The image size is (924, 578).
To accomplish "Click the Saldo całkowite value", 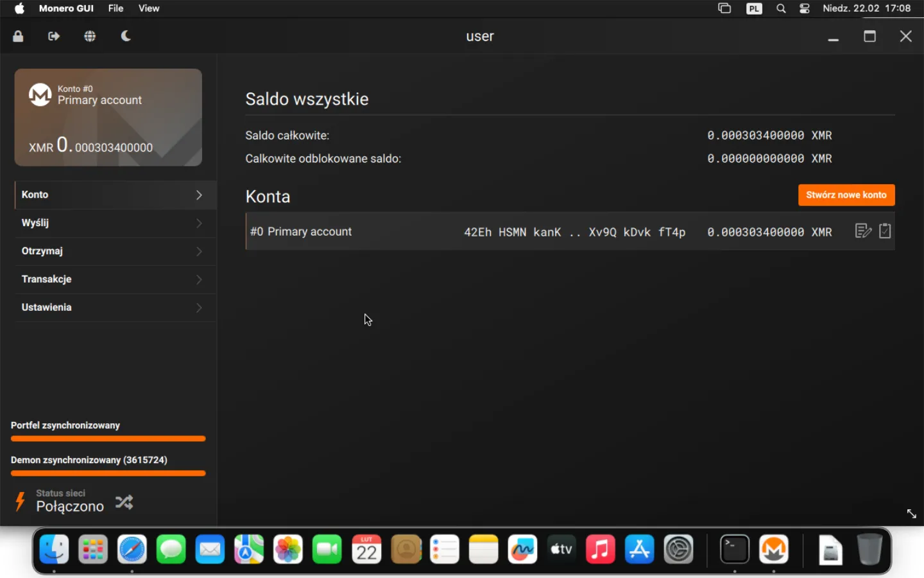I will point(769,136).
